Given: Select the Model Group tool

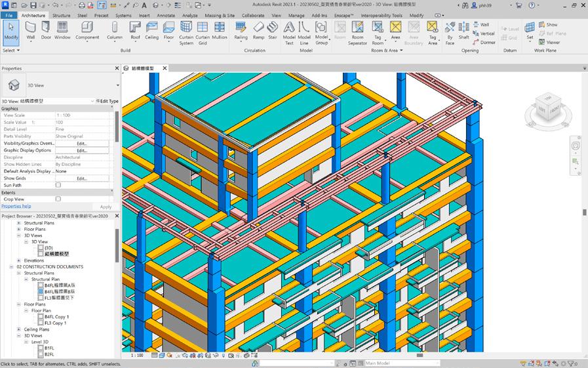Looking at the screenshot, I should (x=321, y=33).
